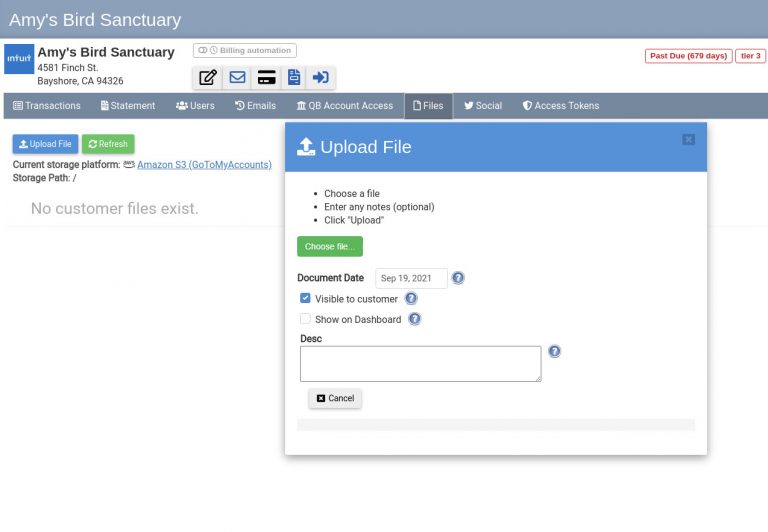Click the 'Storage Path: /' text

point(45,178)
